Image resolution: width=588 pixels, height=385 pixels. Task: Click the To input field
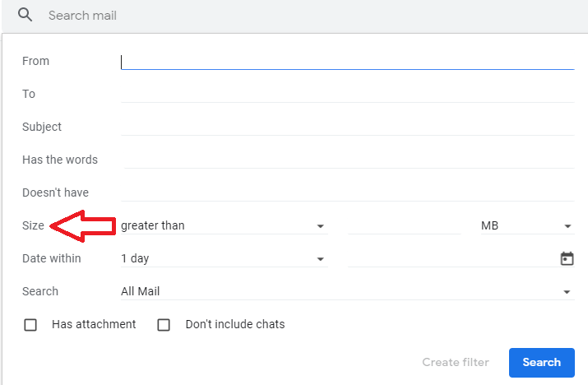coord(348,94)
